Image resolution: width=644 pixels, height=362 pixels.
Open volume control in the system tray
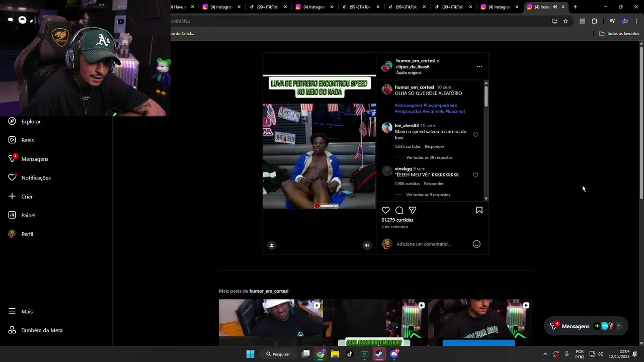click(x=600, y=354)
